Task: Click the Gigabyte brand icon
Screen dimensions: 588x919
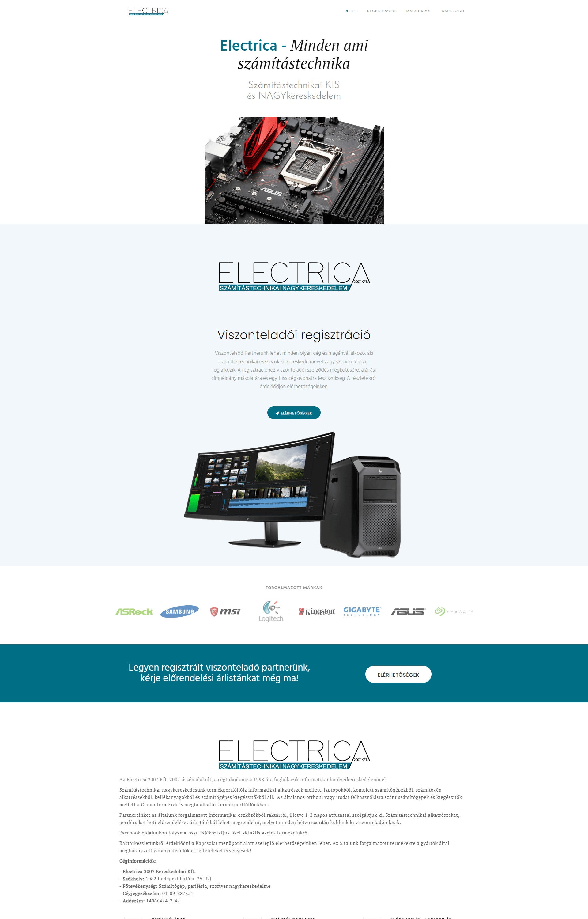Action: click(362, 610)
